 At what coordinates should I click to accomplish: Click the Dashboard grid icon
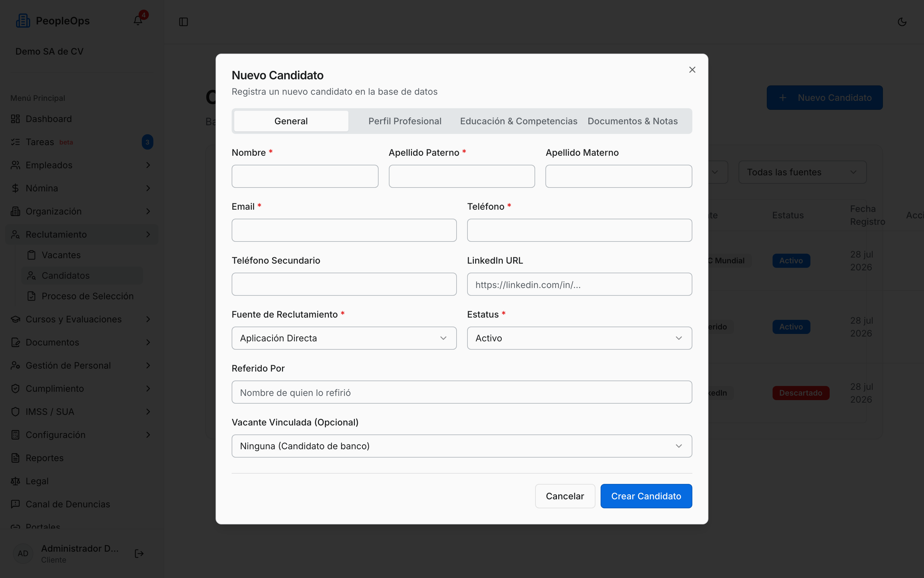click(15, 119)
